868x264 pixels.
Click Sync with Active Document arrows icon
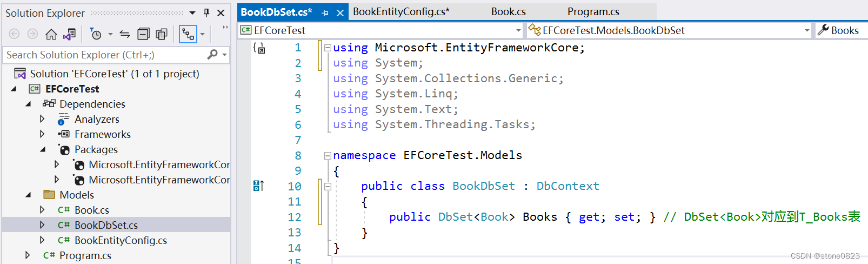point(125,35)
